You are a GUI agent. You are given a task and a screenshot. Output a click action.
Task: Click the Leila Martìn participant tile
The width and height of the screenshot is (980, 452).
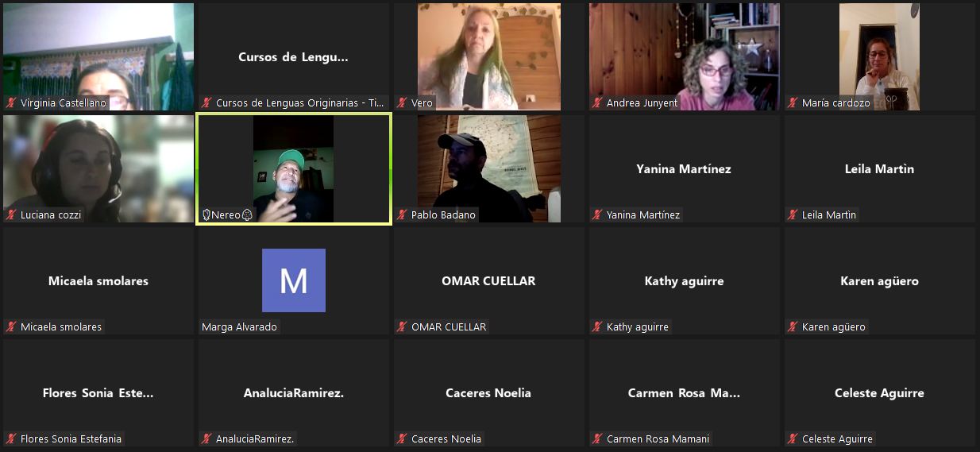pyautogui.click(x=879, y=168)
